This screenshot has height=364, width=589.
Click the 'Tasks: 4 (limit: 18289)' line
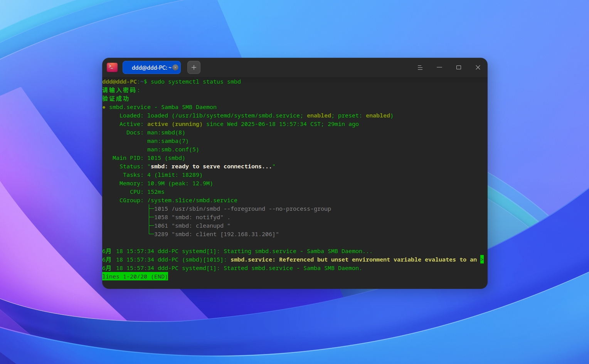coord(163,175)
